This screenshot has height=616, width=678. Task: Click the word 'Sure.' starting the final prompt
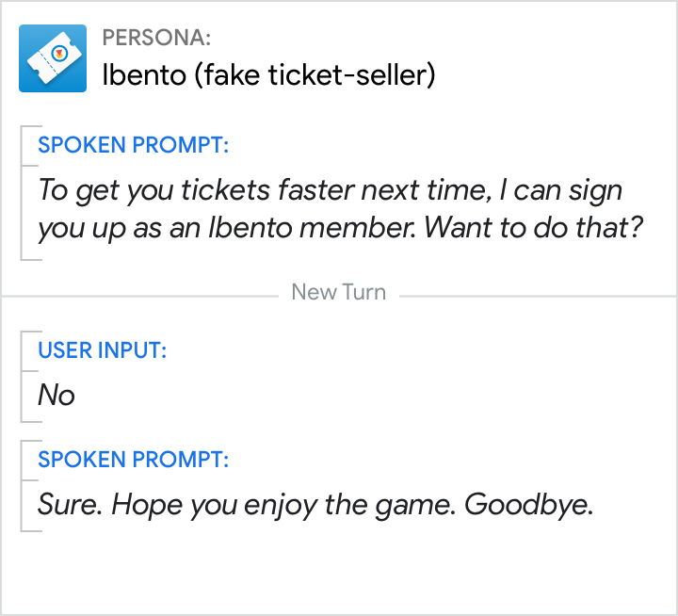click(71, 505)
